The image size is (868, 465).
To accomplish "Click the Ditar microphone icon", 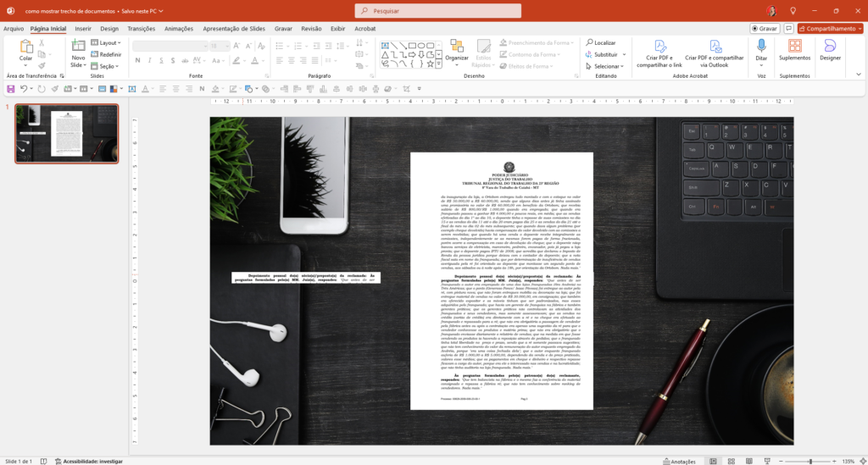I will [x=761, y=50].
